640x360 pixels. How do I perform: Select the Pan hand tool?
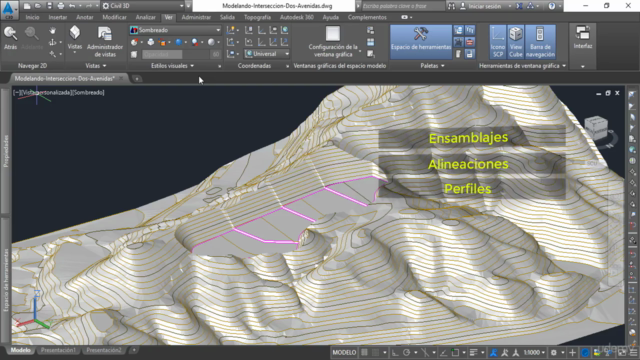point(53,31)
